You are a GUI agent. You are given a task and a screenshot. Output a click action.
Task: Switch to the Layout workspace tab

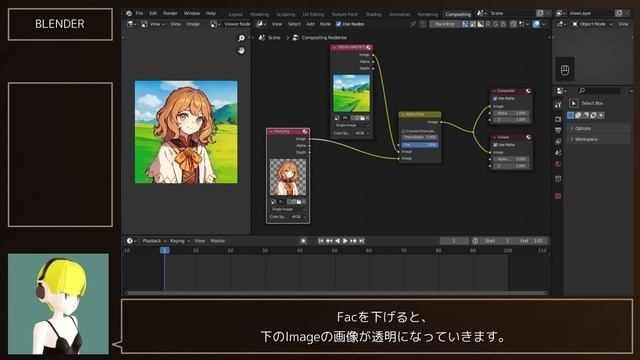click(235, 14)
